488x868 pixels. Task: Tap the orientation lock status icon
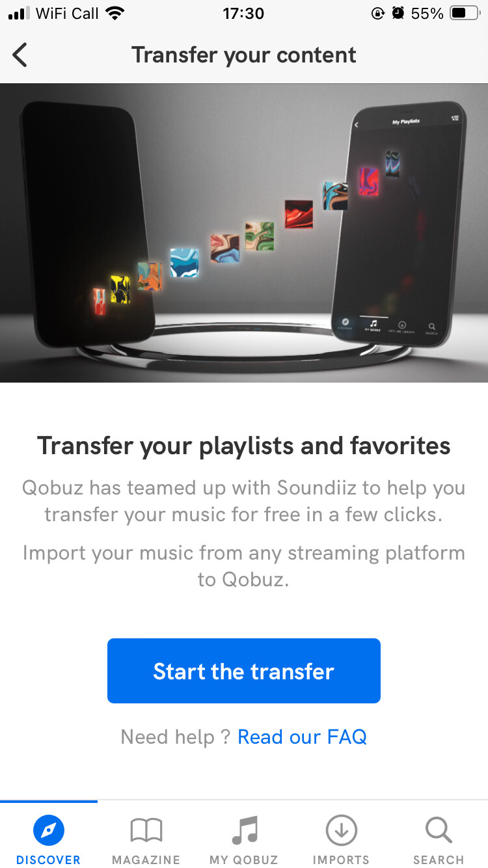click(378, 13)
